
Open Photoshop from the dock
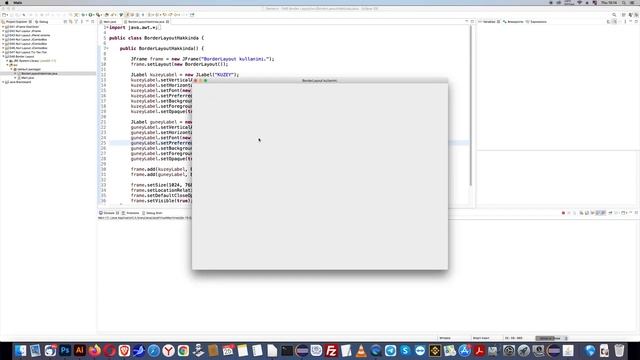(x=65, y=351)
